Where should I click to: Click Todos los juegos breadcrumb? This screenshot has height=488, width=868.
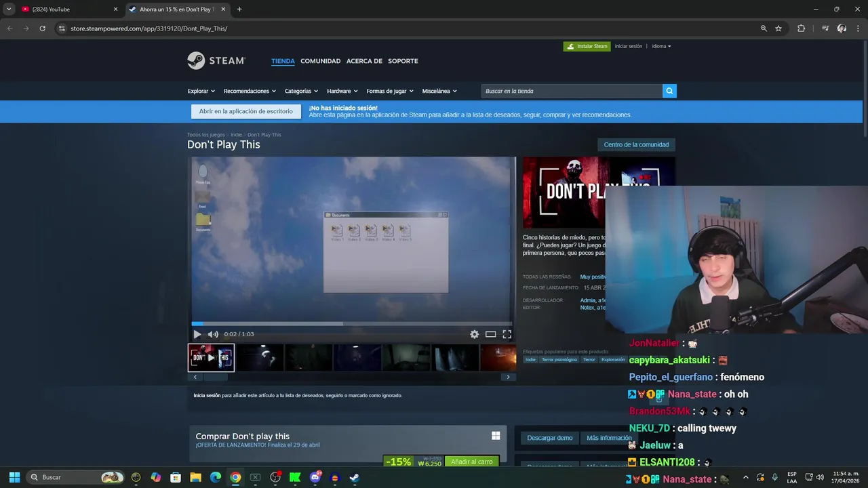206,135
